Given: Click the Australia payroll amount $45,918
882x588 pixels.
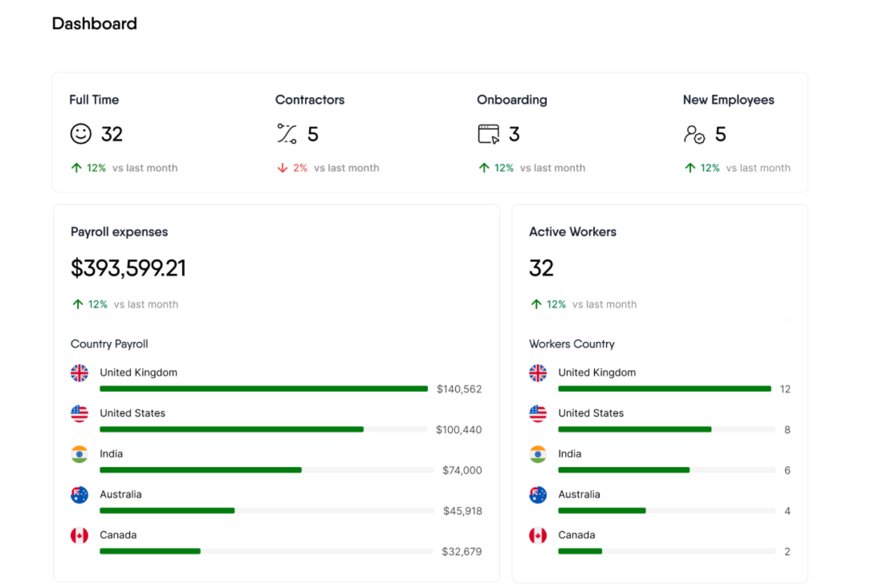Looking at the screenshot, I should tap(462, 511).
